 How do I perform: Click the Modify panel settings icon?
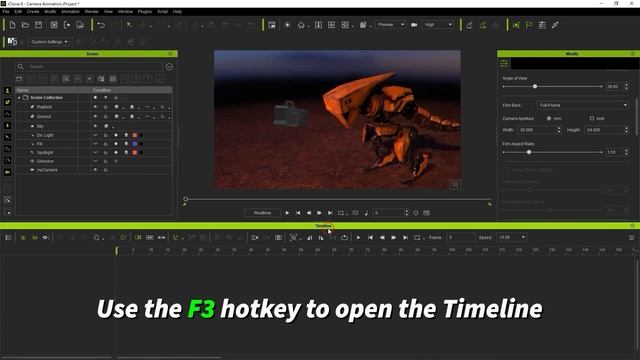[504, 64]
